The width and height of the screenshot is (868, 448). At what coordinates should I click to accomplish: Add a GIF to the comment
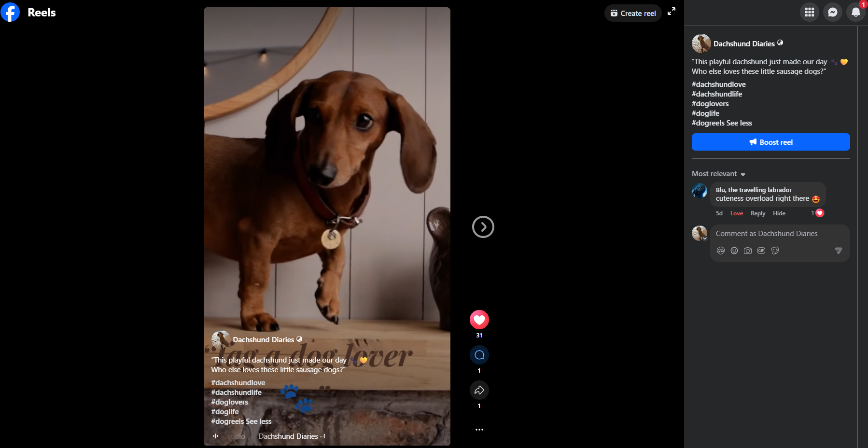761,251
